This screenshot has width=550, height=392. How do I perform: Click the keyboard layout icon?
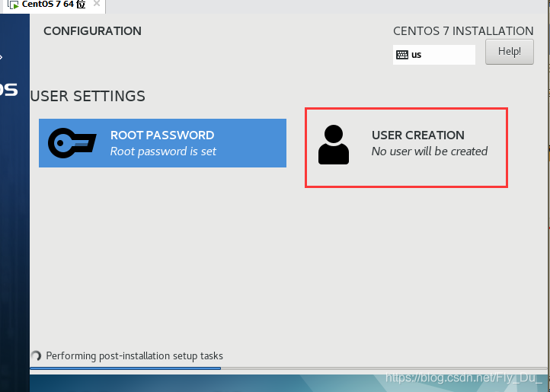click(402, 55)
